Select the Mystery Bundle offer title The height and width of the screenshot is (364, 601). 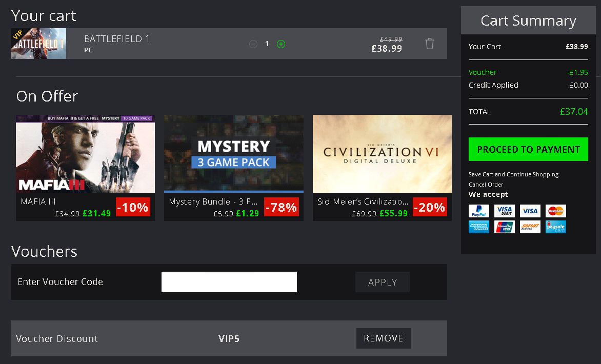(213, 201)
